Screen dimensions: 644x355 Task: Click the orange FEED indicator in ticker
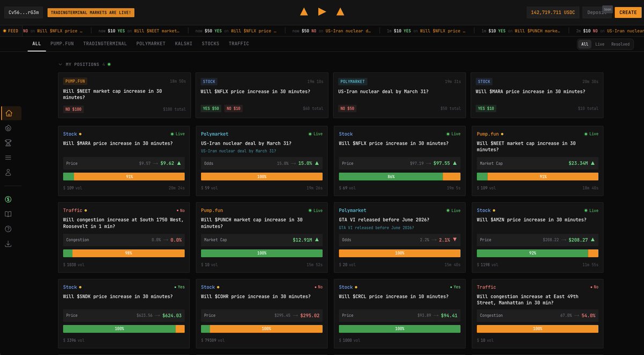click(x=11, y=31)
